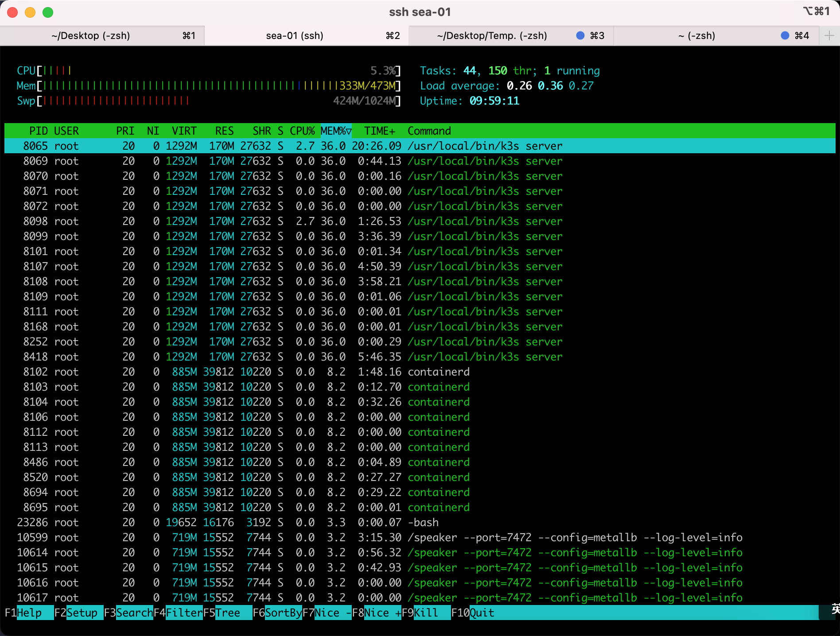This screenshot has height=636, width=840.
Task: Sort by PID column header
Action: 38,131
